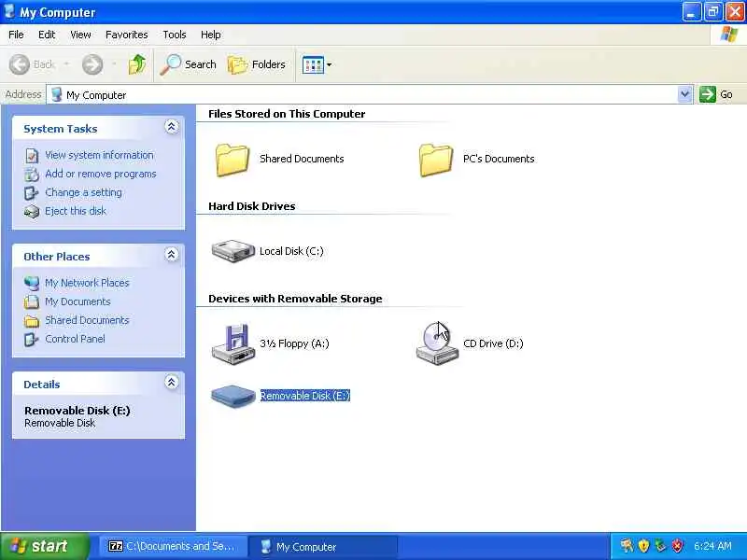This screenshot has height=560, width=747.
Task: Open Back history dropdown arrow
Action: pos(66,64)
